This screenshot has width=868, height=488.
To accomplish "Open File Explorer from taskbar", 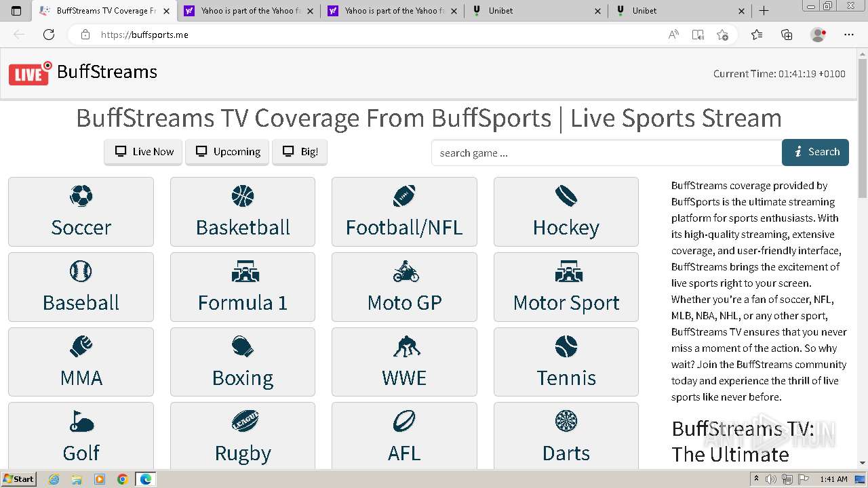I will tap(77, 479).
